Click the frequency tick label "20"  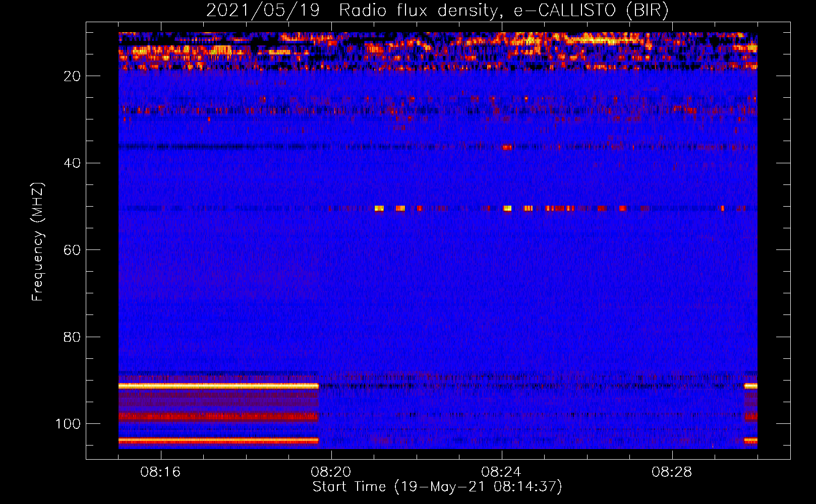tap(72, 76)
